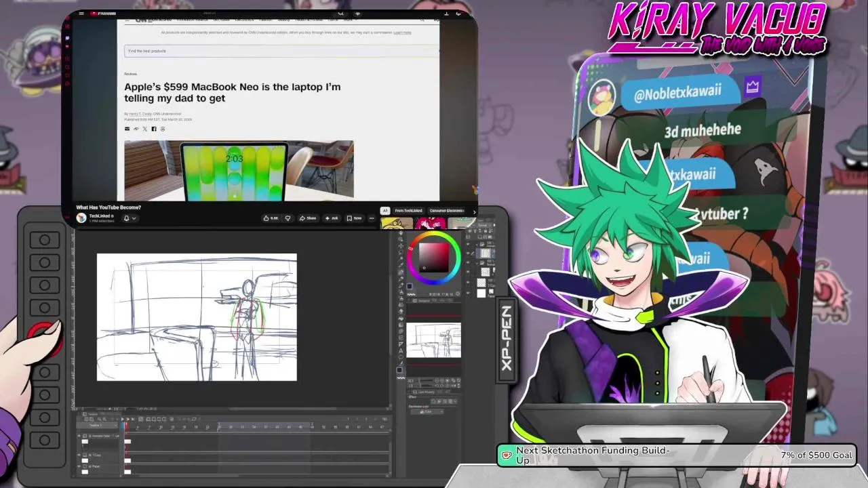Toggle visibility of fourth layer row

click(x=468, y=272)
